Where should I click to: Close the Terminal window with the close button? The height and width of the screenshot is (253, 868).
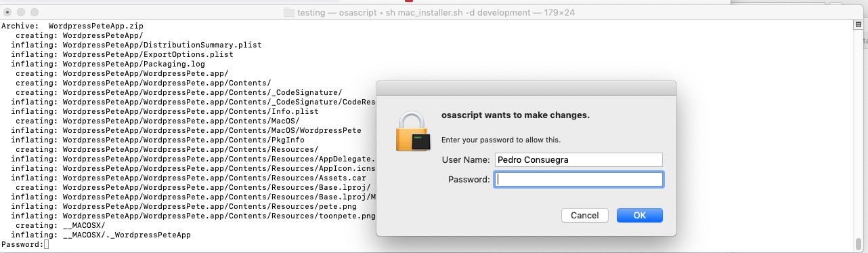click(7, 12)
